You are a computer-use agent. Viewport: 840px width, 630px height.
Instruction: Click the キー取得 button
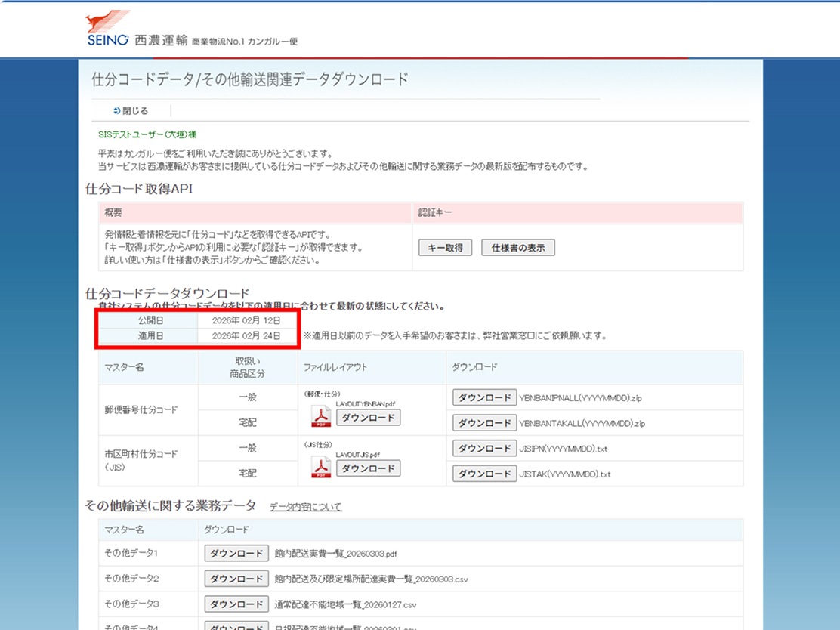(445, 248)
